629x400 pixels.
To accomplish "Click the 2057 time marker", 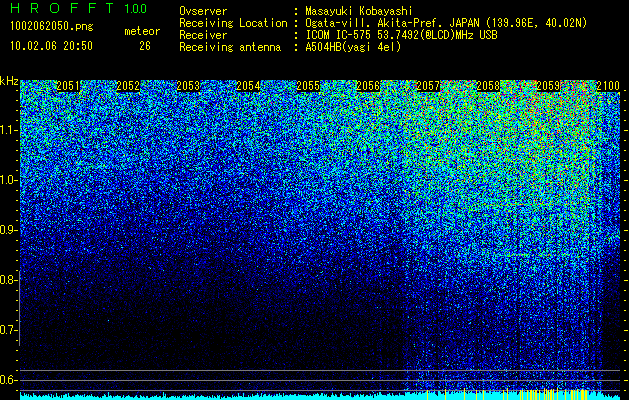I will click(428, 86).
